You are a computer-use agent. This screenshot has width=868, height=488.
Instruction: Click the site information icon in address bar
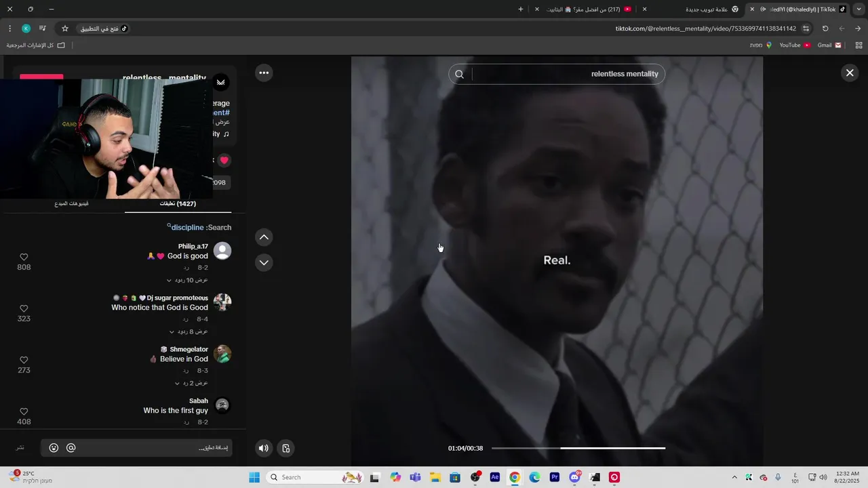pyautogui.click(x=806, y=28)
